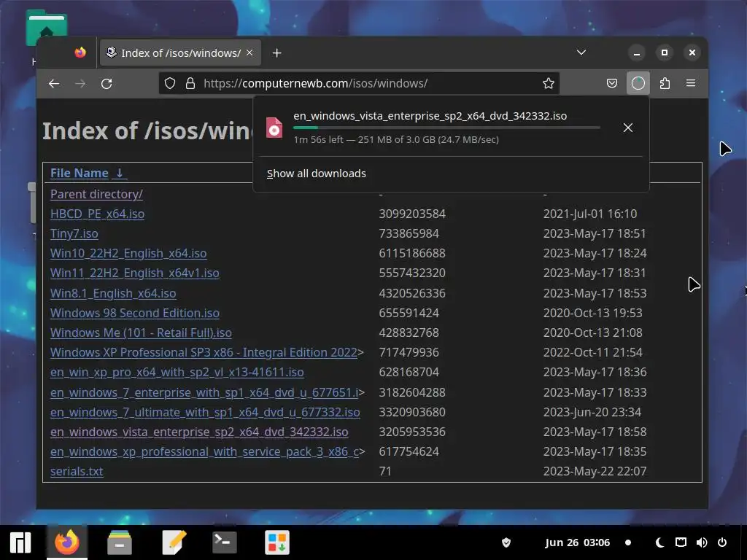The width and height of the screenshot is (747, 560).
Task: Cancel the Vista ISO download
Action: (x=628, y=128)
